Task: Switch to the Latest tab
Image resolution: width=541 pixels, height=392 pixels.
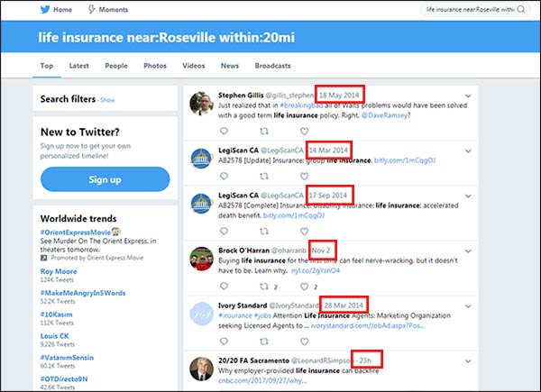Action: 79,66
